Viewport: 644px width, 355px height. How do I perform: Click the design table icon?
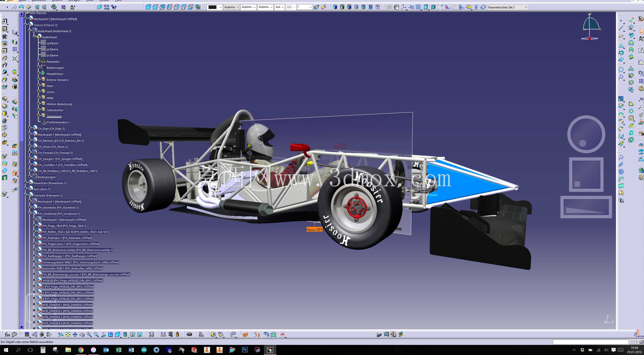tap(27, 334)
